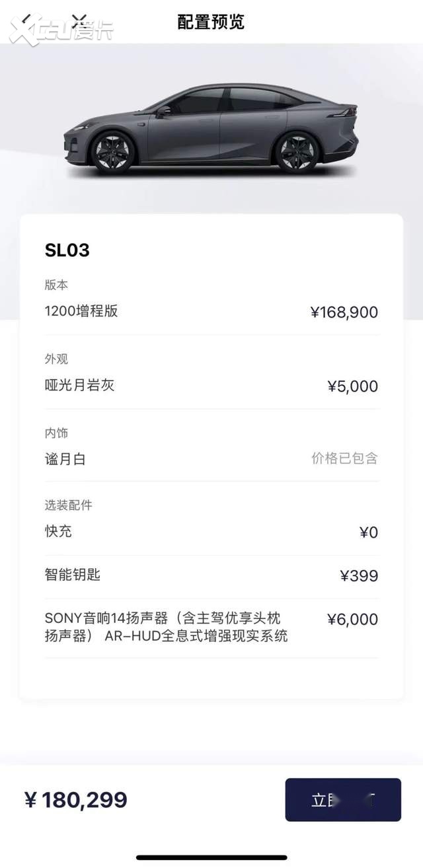Click the ¥6,000 SONY package price
423x868 pixels.
click(353, 620)
